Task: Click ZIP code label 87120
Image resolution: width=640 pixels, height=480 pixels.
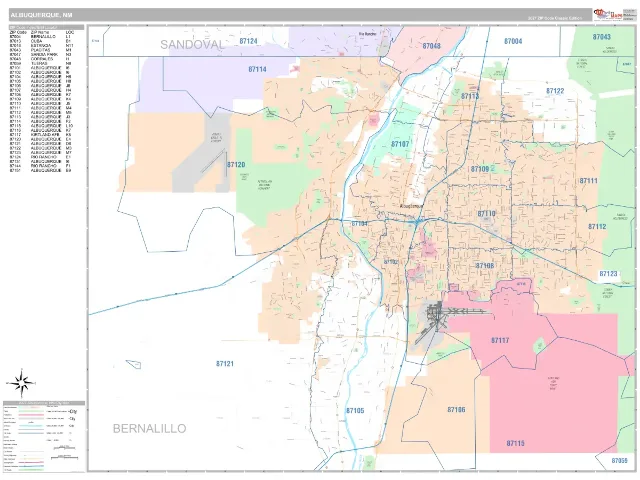Action: click(236, 165)
